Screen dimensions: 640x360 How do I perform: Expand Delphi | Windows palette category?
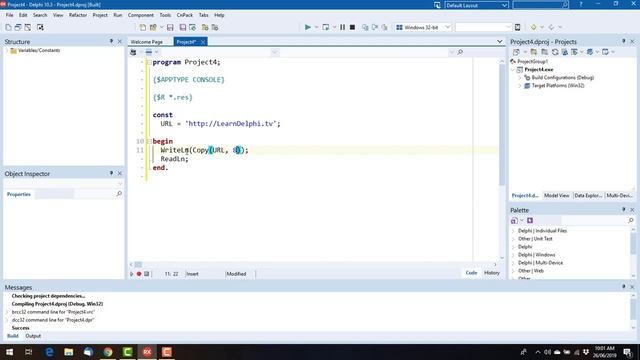[513, 255]
